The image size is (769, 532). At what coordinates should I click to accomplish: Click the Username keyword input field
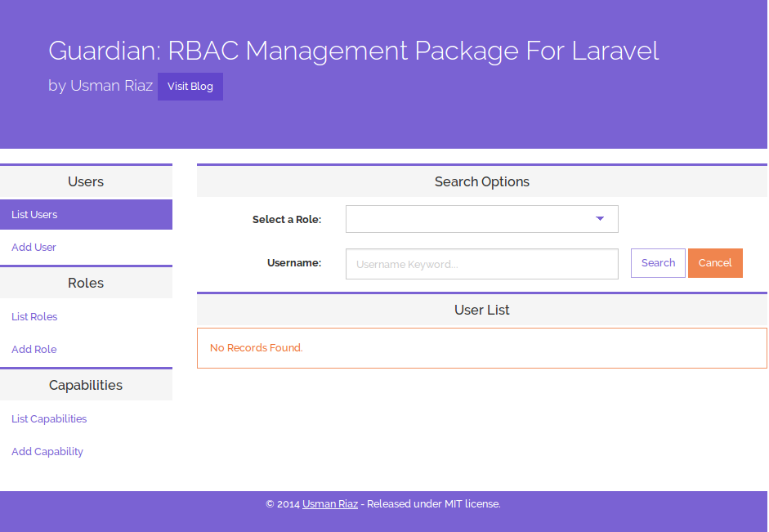pos(481,262)
